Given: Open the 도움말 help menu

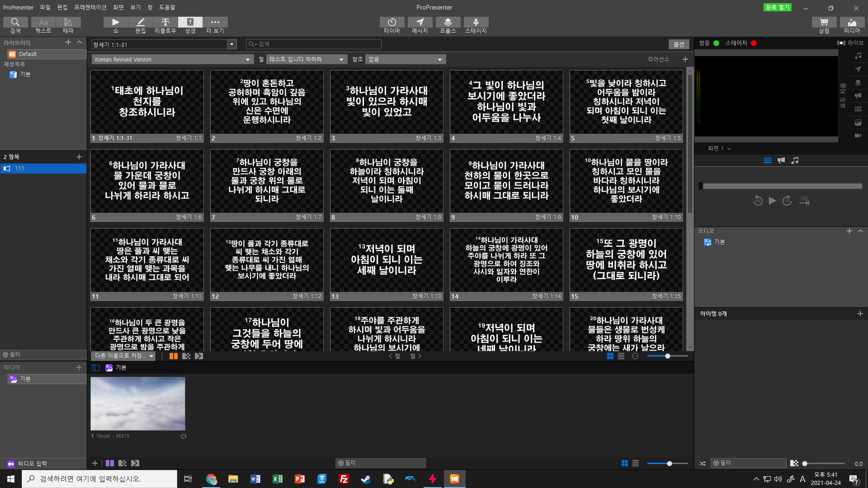Looking at the screenshot, I should coord(167,7).
